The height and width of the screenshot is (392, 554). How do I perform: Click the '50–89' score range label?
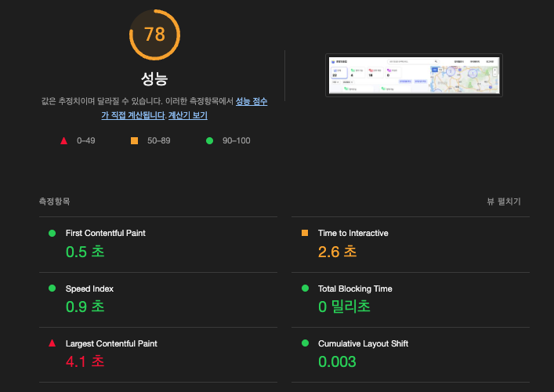click(158, 140)
